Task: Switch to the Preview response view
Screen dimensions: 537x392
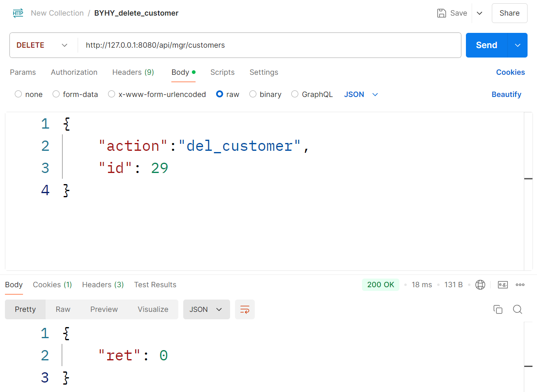Action: pos(104,309)
